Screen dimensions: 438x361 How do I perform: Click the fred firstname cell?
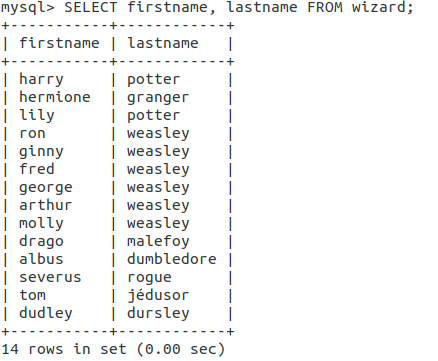tap(37, 169)
